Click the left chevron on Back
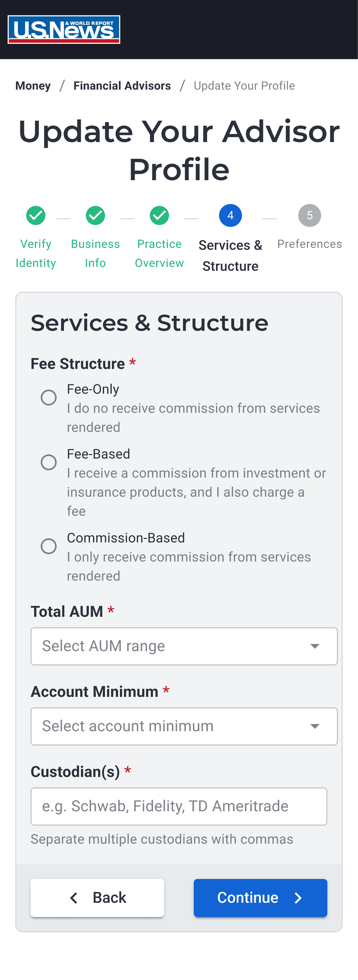The image size is (358, 980). click(x=74, y=898)
